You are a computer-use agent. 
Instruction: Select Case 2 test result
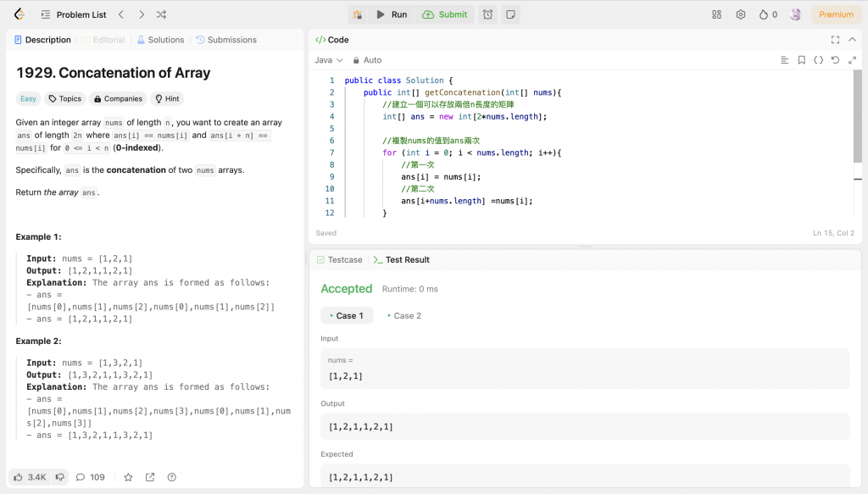click(404, 316)
